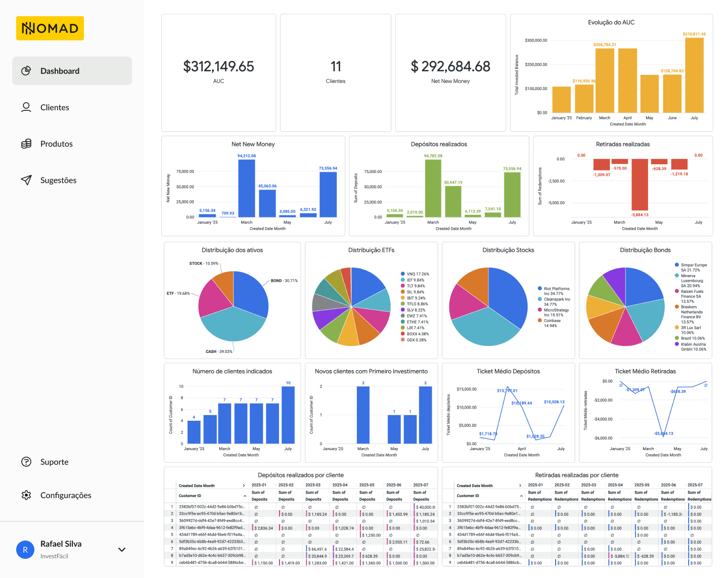Click customer ceb6b481 row in Depósitos table

pyautogui.click(x=300, y=563)
